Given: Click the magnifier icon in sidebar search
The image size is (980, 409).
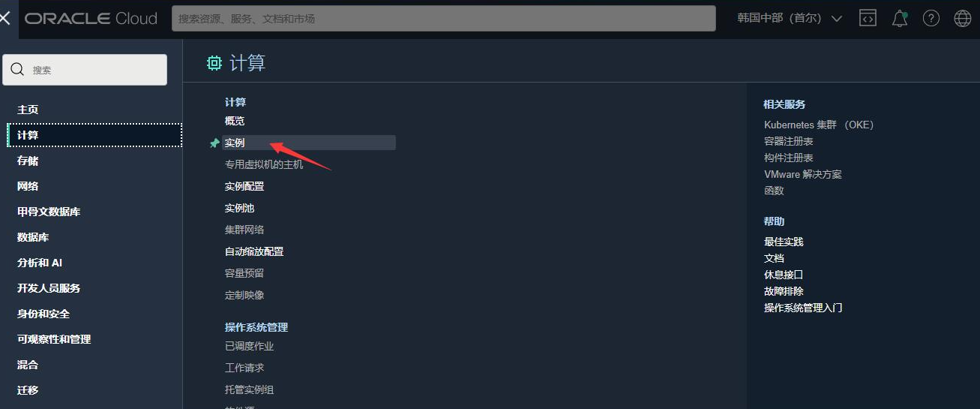Looking at the screenshot, I should pyautogui.click(x=18, y=70).
